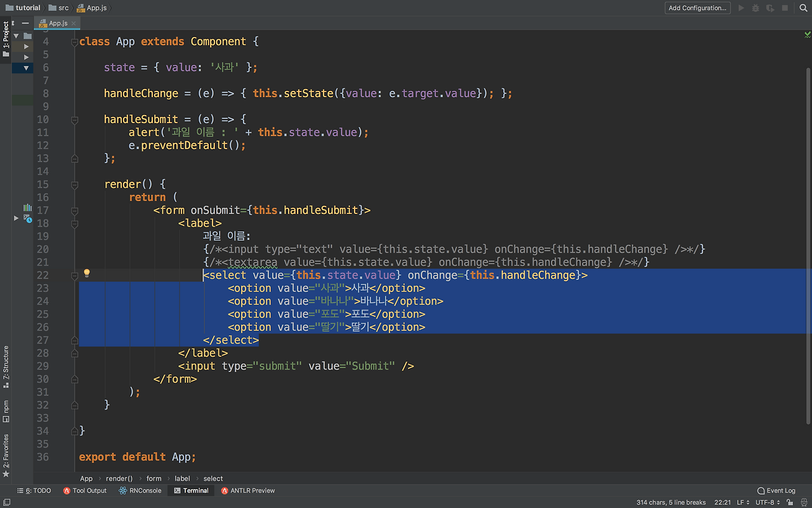The image size is (812, 508).
Task: Click the Terminal tab icon
Action: coord(177,491)
